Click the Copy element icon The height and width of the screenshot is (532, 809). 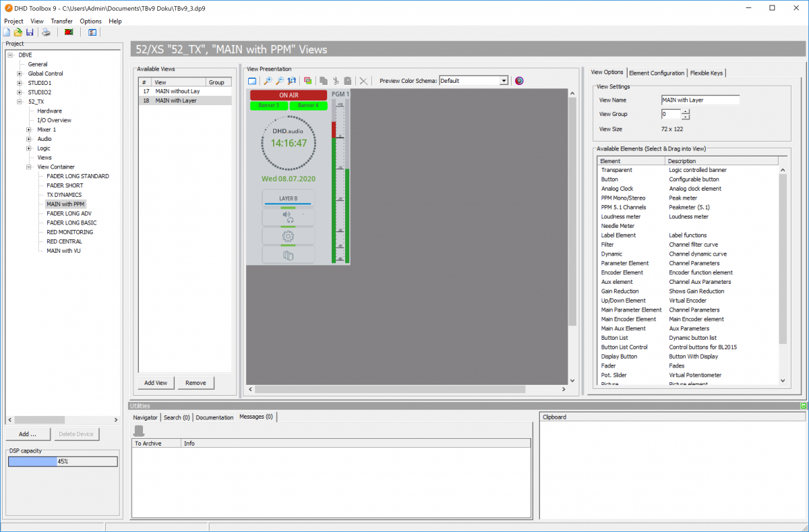point(324,80)
